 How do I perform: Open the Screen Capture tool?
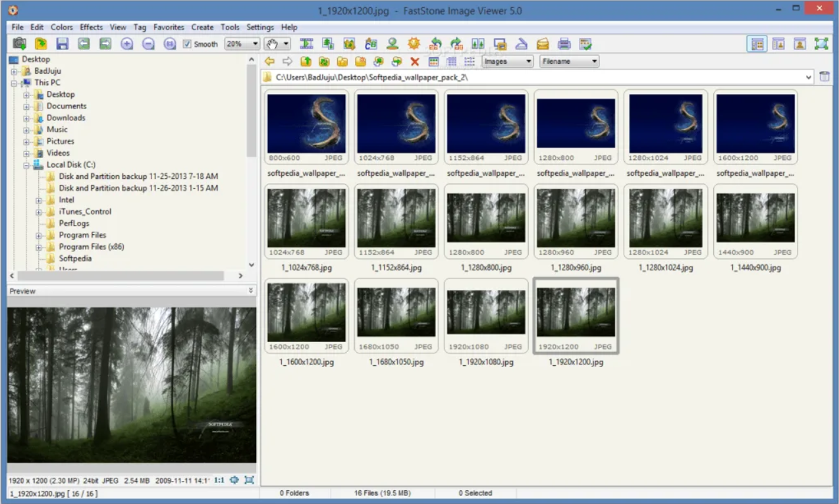point(500,43)
